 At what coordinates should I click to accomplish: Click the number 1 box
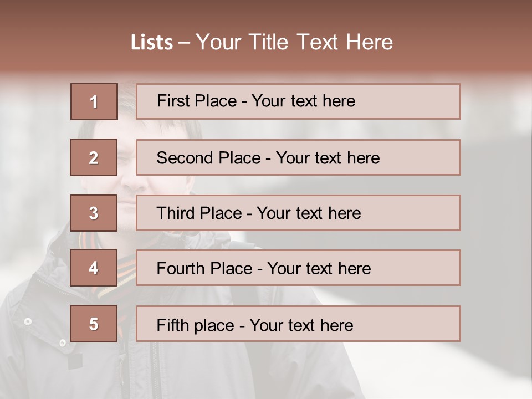(x=94, y=101)
